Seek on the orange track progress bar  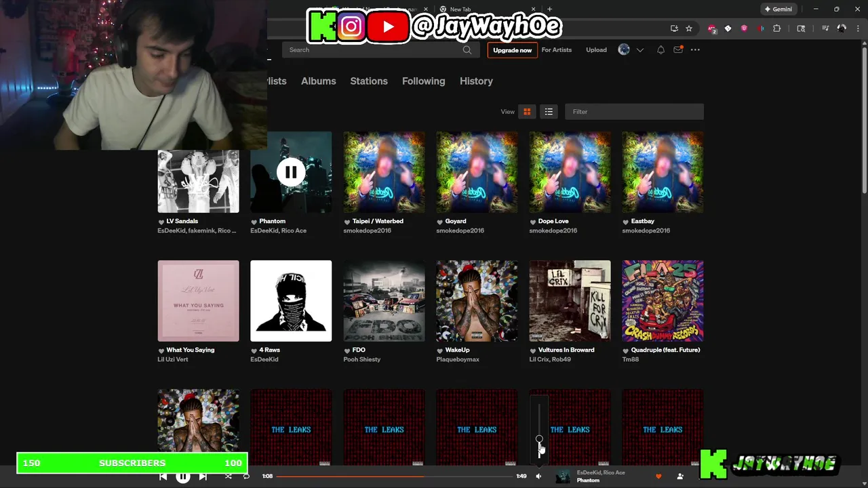pos(395,476)
